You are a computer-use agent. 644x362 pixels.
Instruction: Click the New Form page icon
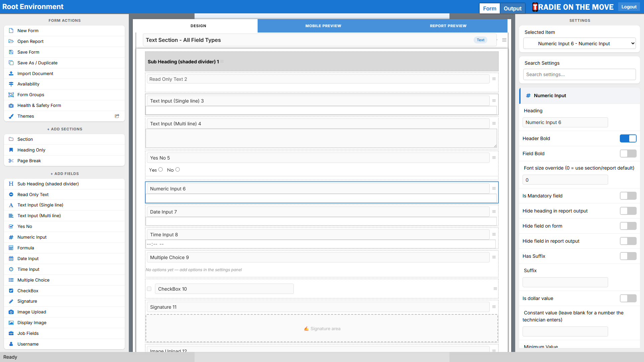pos(11,31)
